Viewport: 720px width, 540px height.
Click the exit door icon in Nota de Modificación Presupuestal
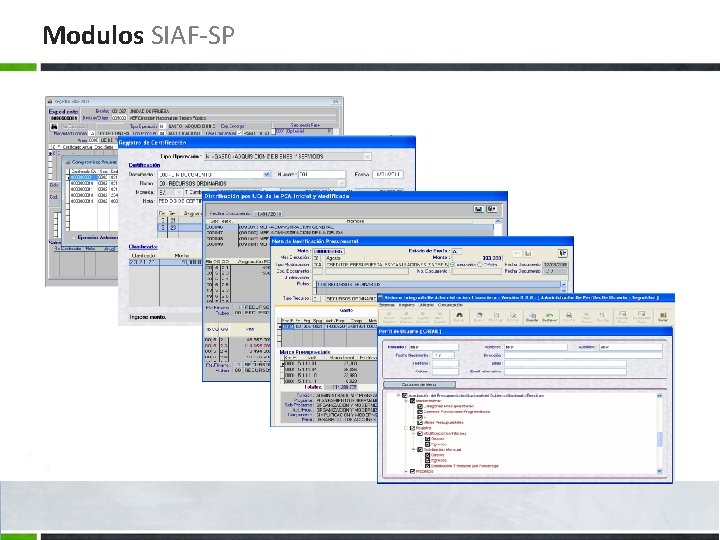563,253
